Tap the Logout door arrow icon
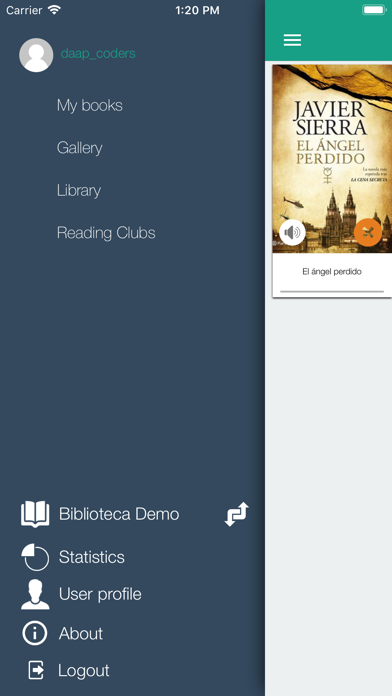This screenshot has width=392, height=696. point(36,670)
